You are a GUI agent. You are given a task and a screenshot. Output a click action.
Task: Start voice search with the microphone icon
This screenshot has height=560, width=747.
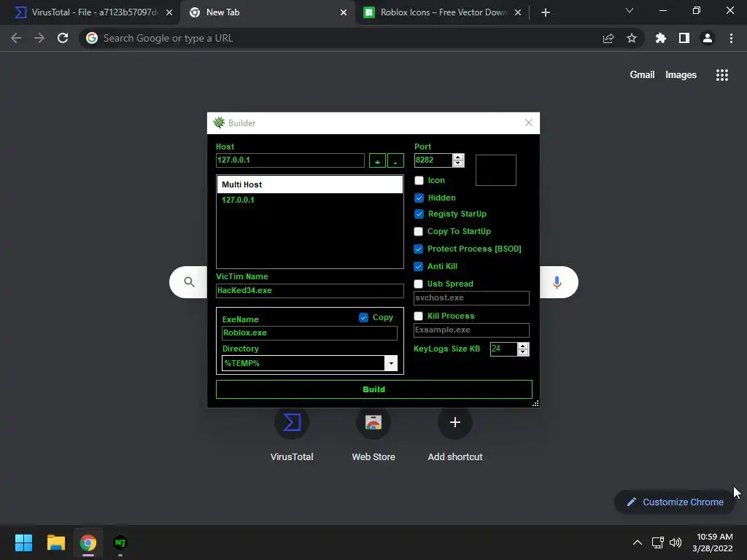pyautogui.click(x=557, y=282)
